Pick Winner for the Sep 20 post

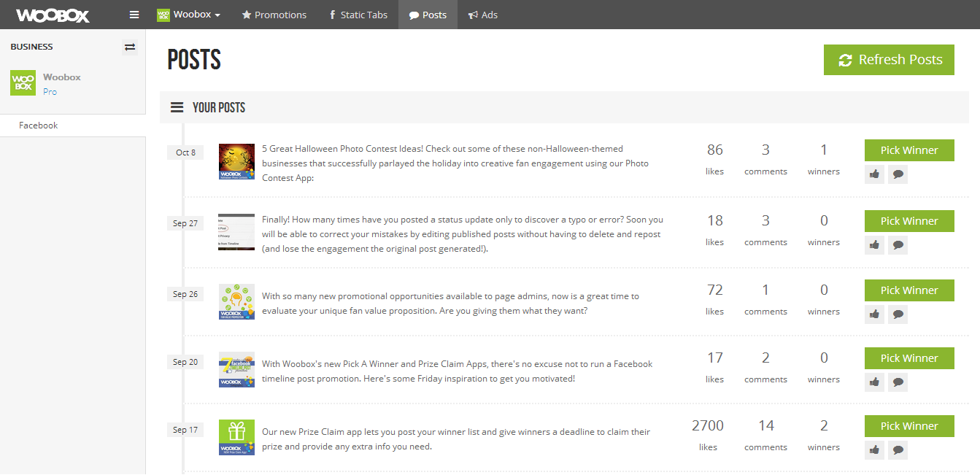click(x=909, y=358)
